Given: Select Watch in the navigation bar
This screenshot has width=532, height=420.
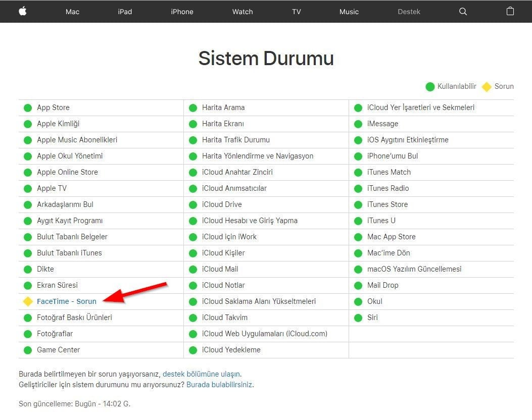Looking at the screenshot, I should click(x=243, y=12).
